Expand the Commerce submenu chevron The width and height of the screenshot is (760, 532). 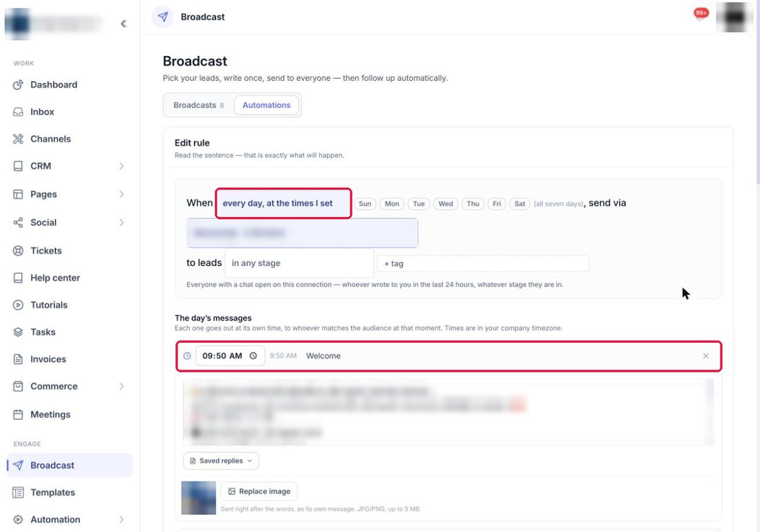click(x=121, y=386)
